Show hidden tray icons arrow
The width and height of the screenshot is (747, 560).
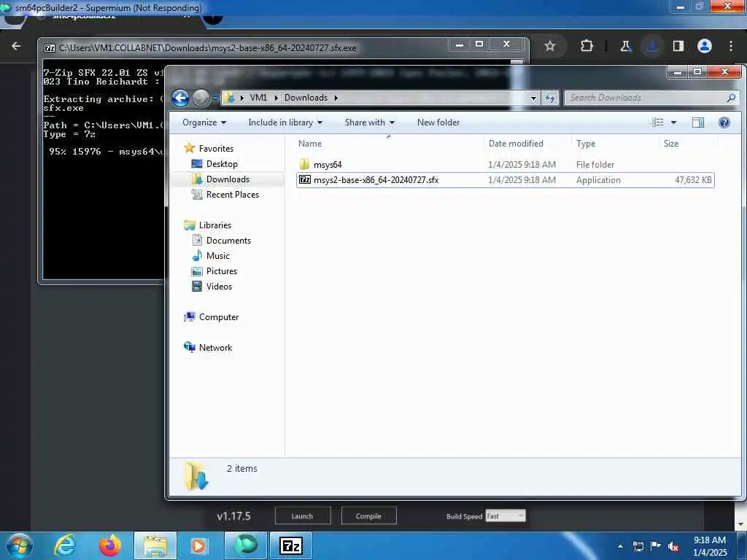[620, 546]
